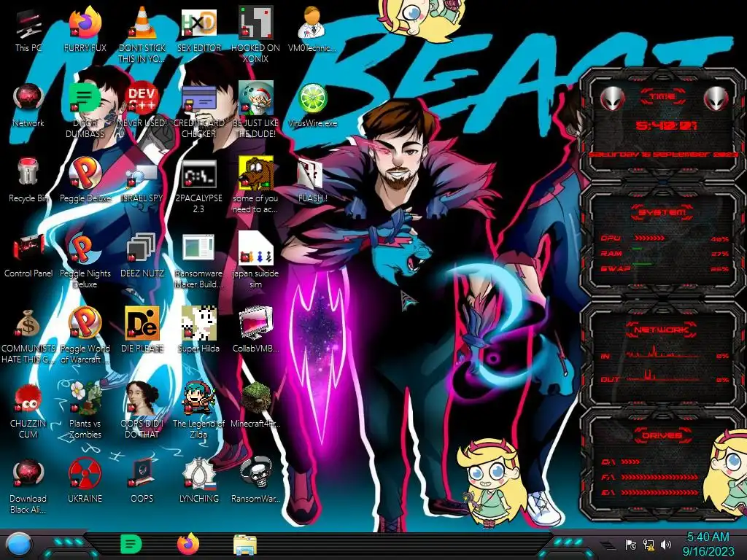The image size is (747, 560).
Task: Open the green notes app on the taskbar
Action: pyautogui.click(x=131, y=544)
